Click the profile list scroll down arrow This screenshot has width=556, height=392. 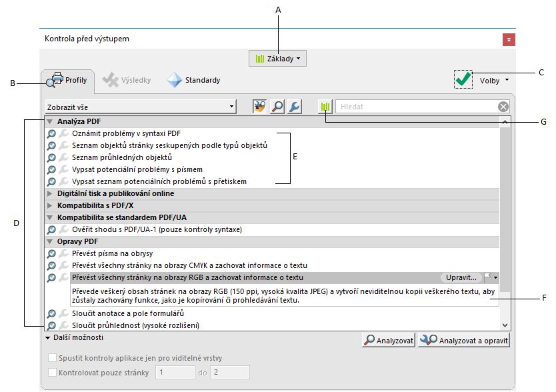[x=505, y=325]
